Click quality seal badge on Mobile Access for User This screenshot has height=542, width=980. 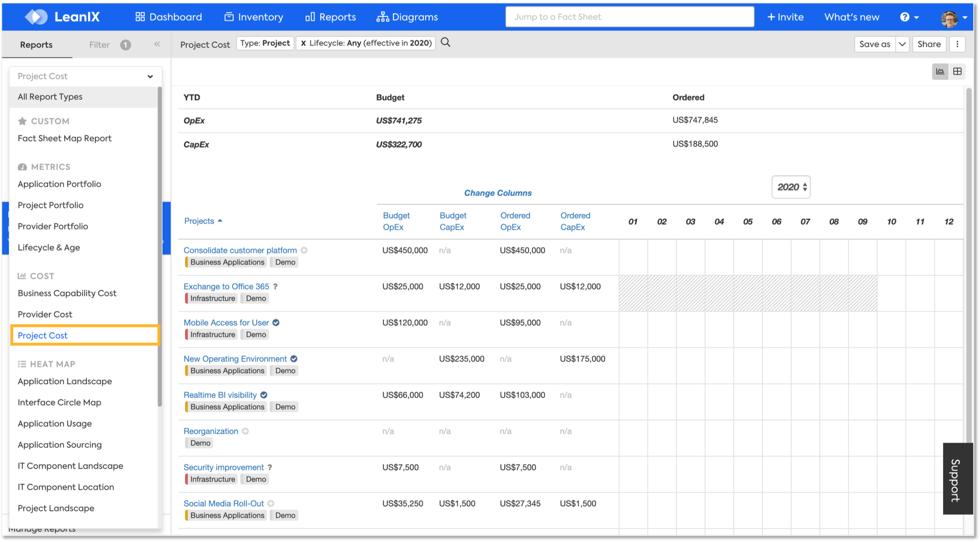(276, 322)
